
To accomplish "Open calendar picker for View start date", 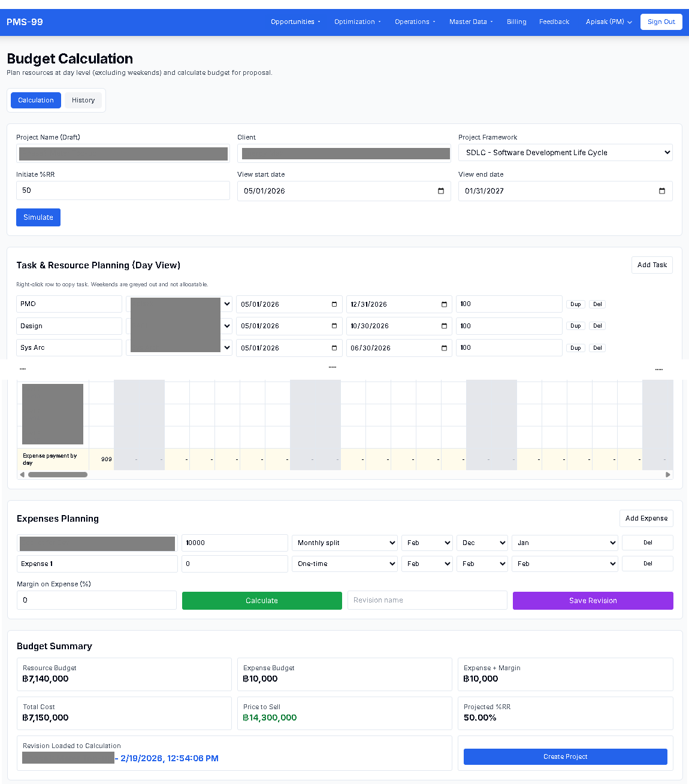I will [x=441, y=191].
